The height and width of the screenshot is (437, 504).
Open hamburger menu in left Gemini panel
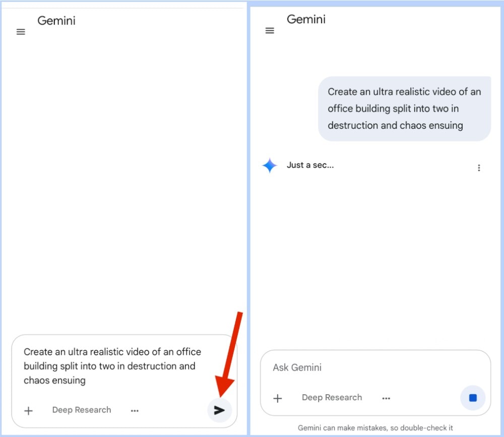pos(21,32)
